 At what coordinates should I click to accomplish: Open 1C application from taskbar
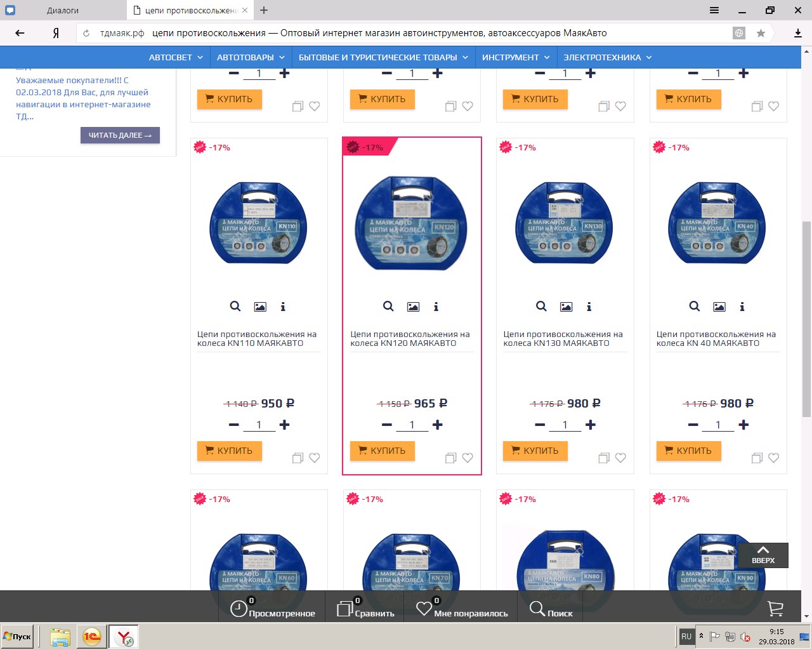(92, 636)
